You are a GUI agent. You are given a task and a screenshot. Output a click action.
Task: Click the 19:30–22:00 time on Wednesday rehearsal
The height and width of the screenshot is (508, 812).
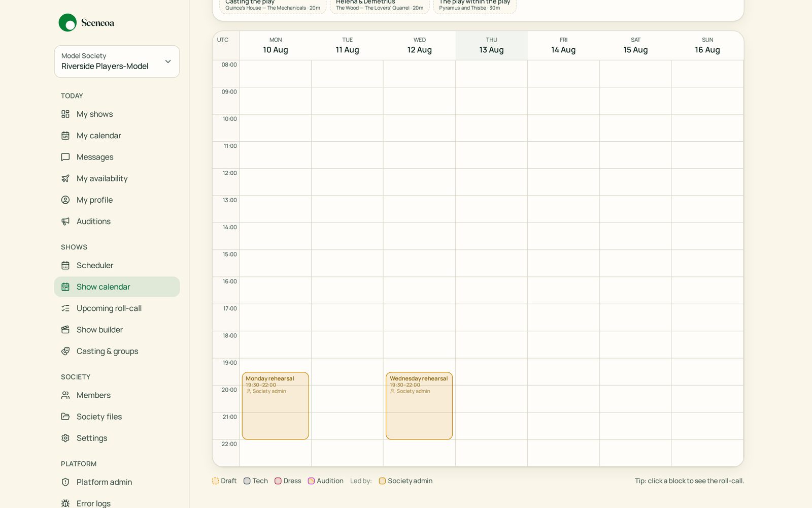(405, 385)
